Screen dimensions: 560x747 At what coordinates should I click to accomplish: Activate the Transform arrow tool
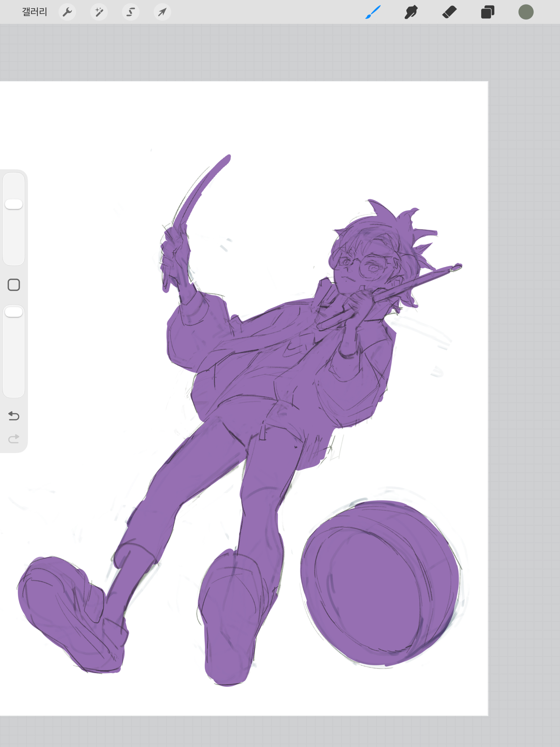pos(162,12)
